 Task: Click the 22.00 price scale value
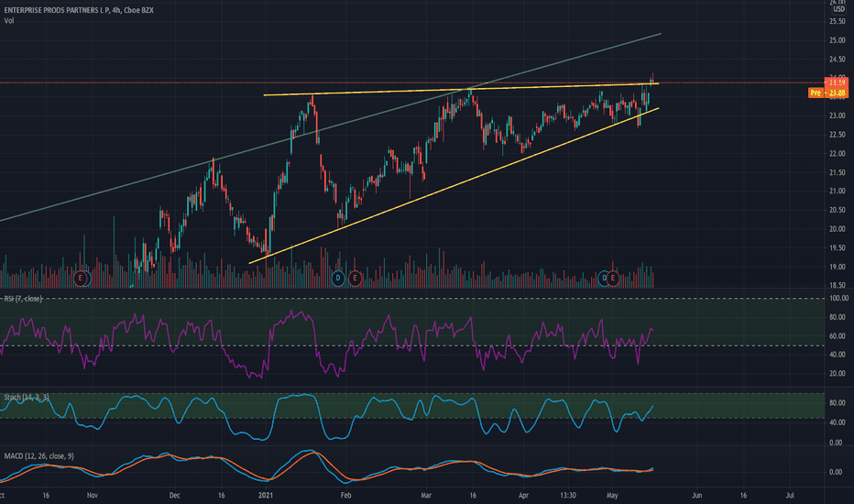tap(838, 154)
